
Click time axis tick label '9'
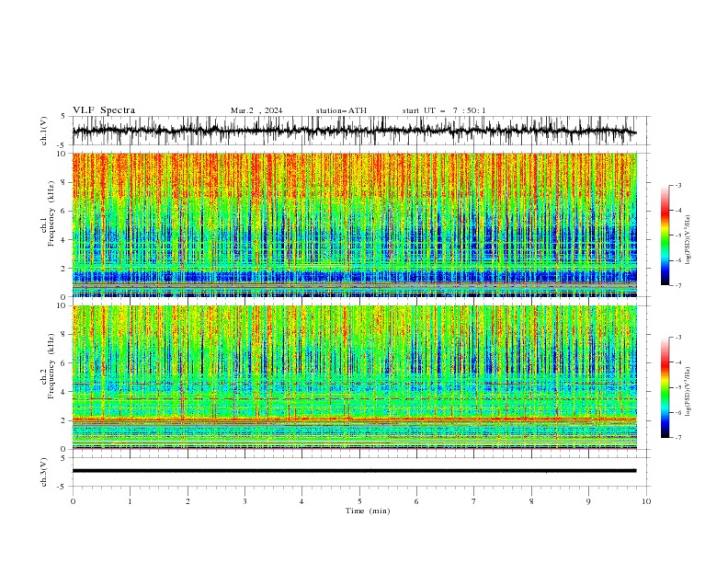[x=588, y=501]
